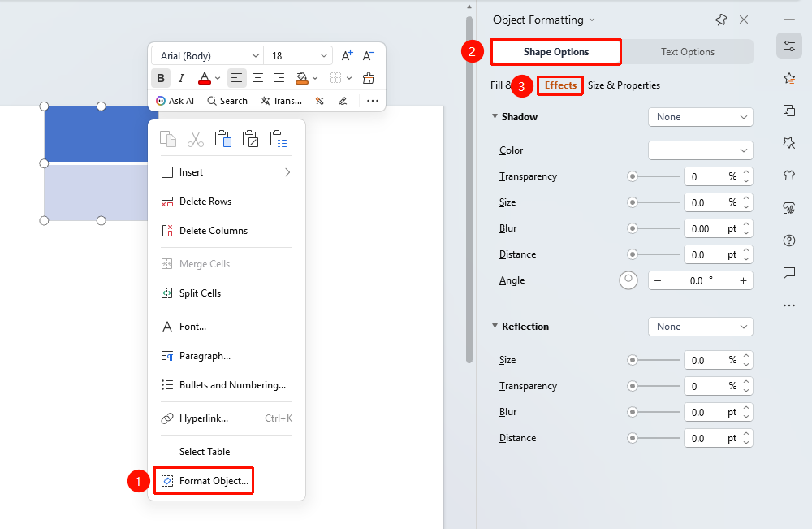Switch to the Text Options tab

[x=687, y=52]
